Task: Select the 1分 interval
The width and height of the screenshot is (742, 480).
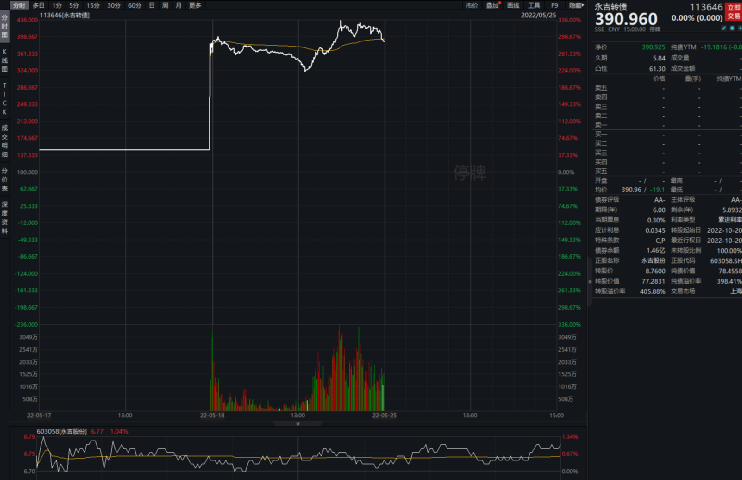Action: (57, 5)
